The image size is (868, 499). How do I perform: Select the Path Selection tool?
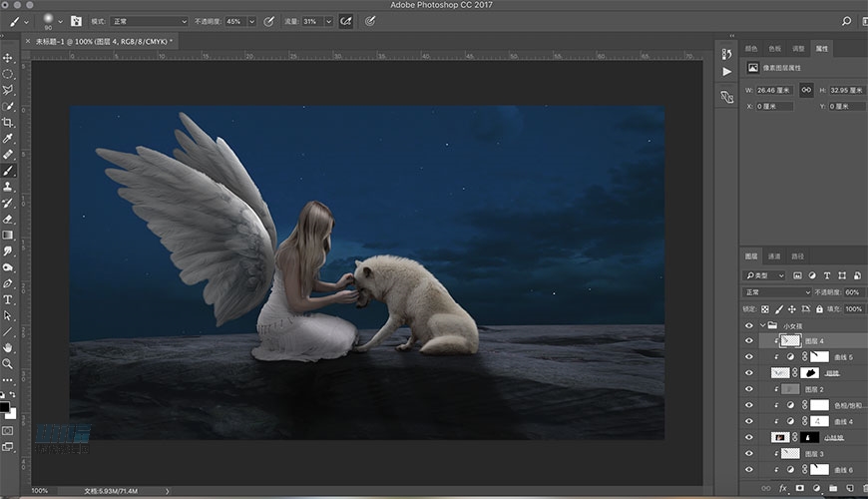(x=8, y=315)
